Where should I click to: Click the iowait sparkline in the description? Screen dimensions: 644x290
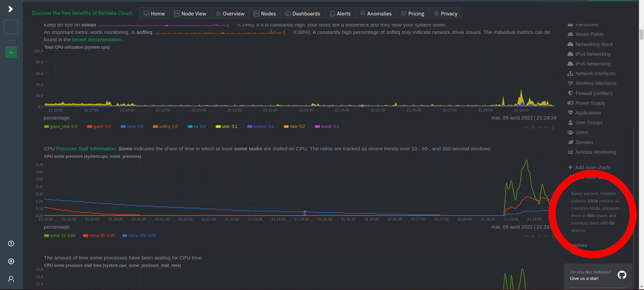click(162, 25)
